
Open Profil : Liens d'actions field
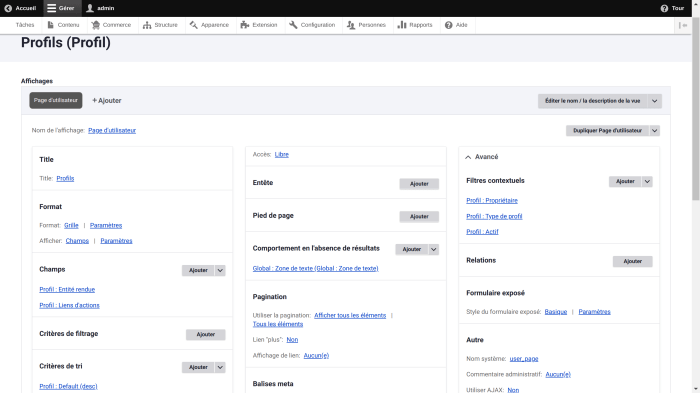coord(69,305)
